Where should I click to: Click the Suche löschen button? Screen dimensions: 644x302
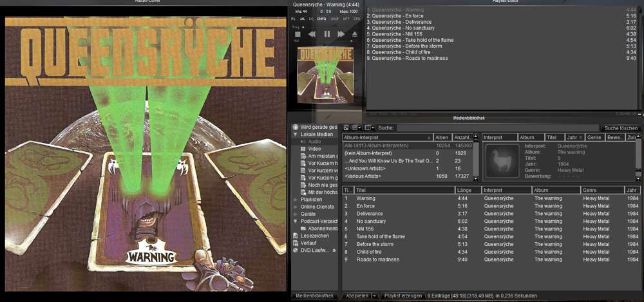(620, 128)
